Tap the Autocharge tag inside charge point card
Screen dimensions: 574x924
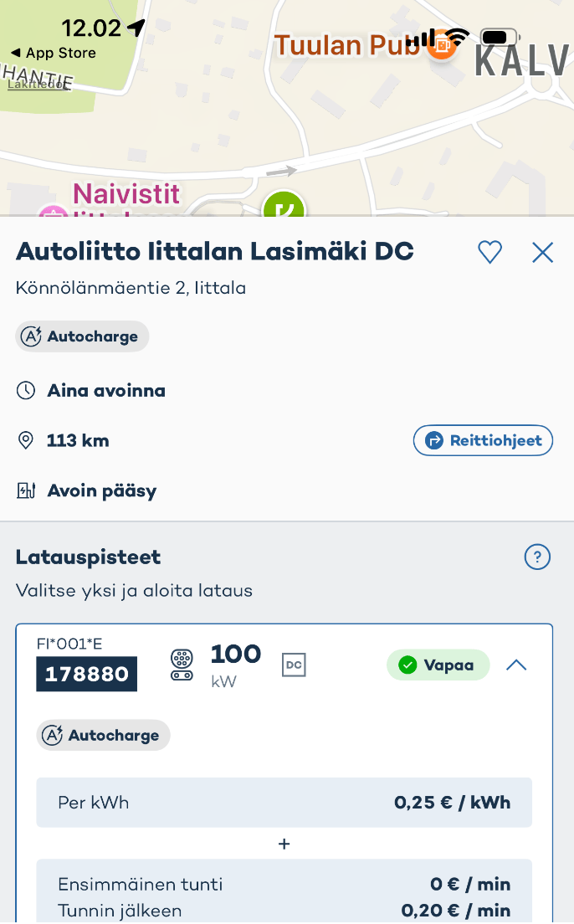(x=103, y=735)
